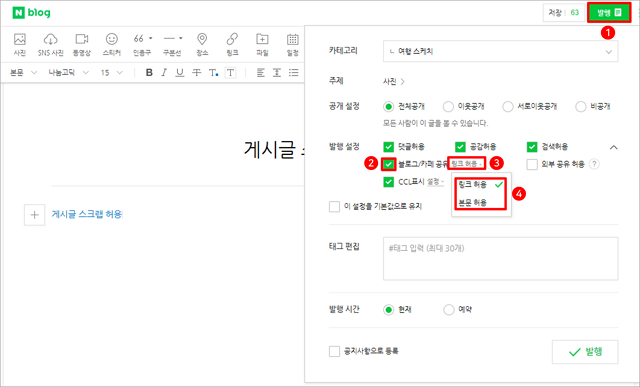This screenshot has height=387, width=640.
Task: Open help for 외부 공유 허용
Action: (595, 164)
